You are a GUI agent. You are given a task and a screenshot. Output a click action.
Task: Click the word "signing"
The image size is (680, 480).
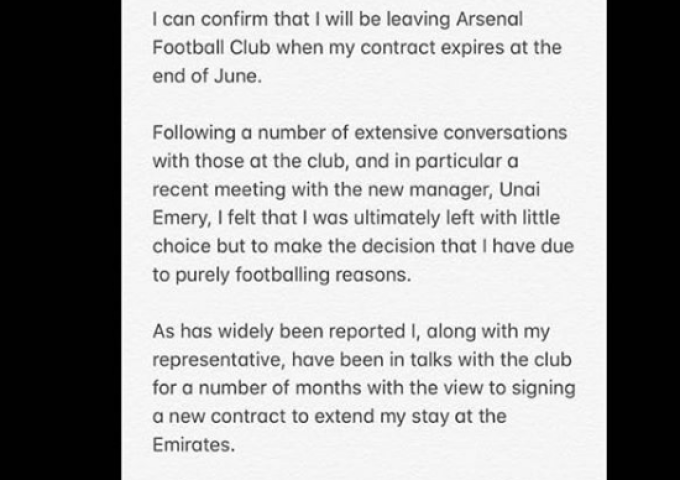tap(543, 388)
